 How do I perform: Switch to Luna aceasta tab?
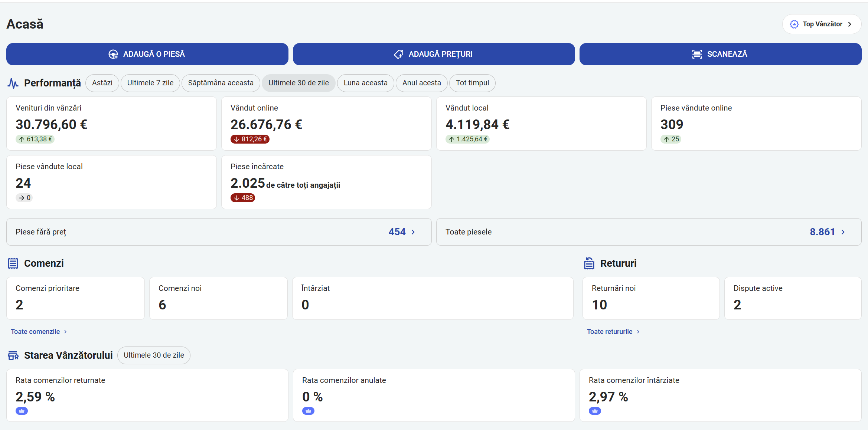[x=365, y=83]
